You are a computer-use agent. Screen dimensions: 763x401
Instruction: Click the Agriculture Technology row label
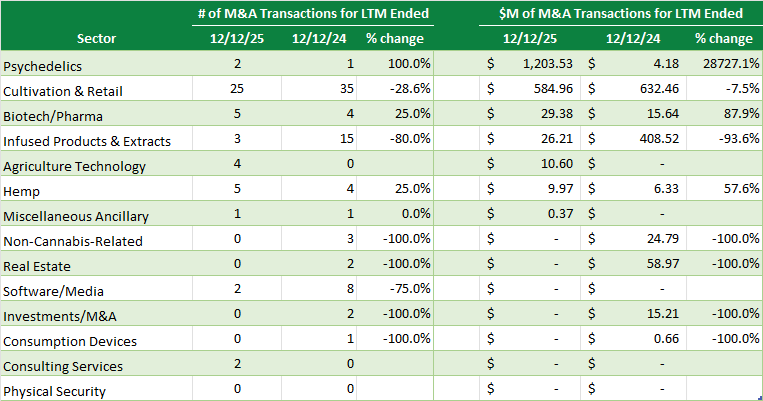coord(74,166)
